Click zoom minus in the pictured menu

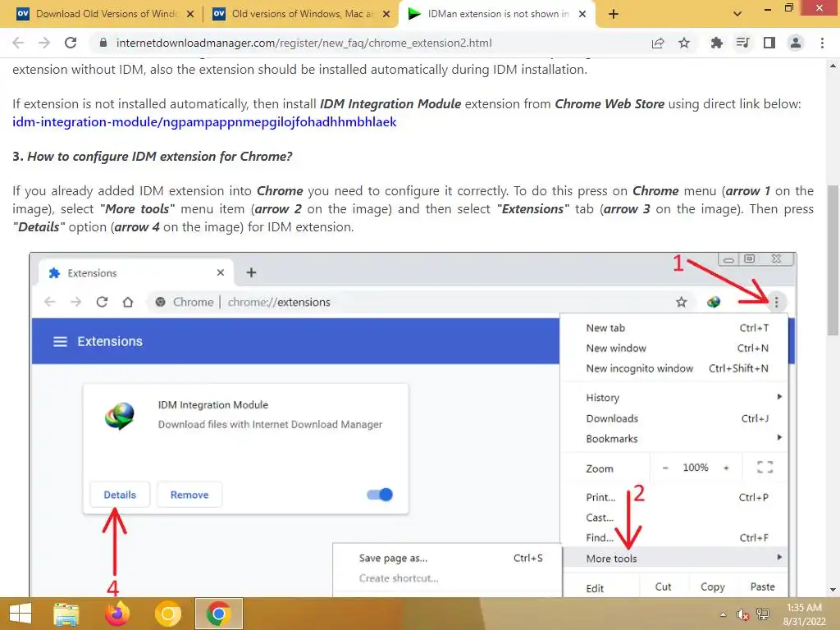[x=664, y=468]
